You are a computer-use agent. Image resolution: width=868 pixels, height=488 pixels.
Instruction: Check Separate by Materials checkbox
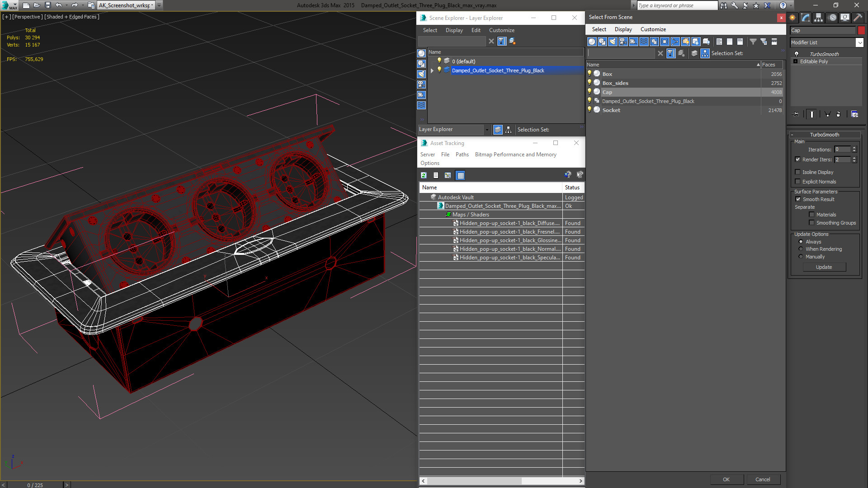pos(812,215)
